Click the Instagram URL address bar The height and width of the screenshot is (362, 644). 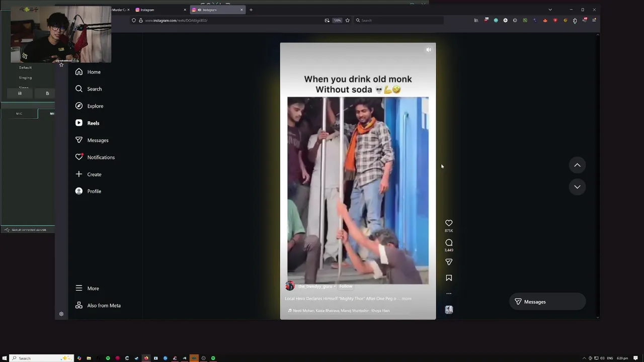[x=231, y=20]
